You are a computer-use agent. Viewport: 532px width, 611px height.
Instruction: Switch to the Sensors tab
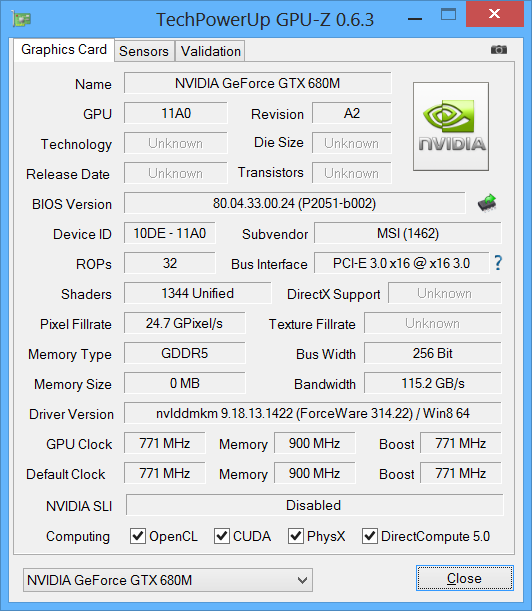(x=144, y=51)
